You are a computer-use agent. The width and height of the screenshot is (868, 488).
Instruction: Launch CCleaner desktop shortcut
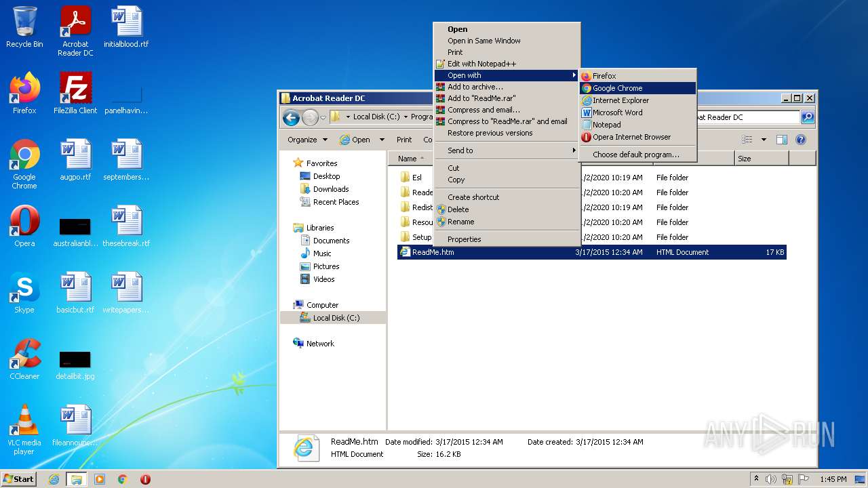point(24,359)
